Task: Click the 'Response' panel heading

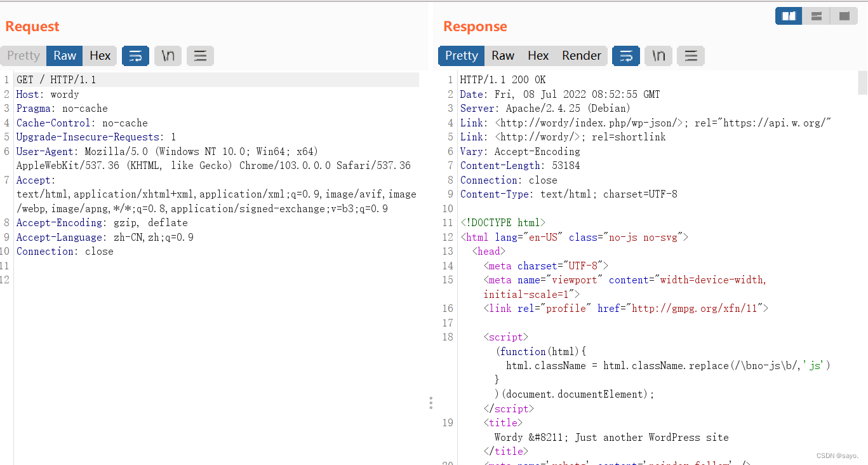Action: pos(475,26)
